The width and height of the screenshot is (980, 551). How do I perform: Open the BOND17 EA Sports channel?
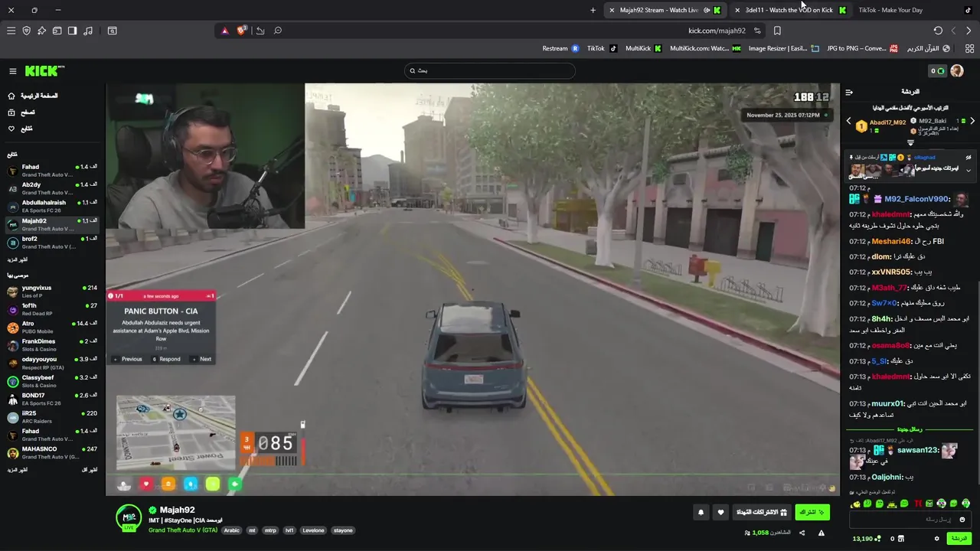pyautogui.click(x=52, y=399)
